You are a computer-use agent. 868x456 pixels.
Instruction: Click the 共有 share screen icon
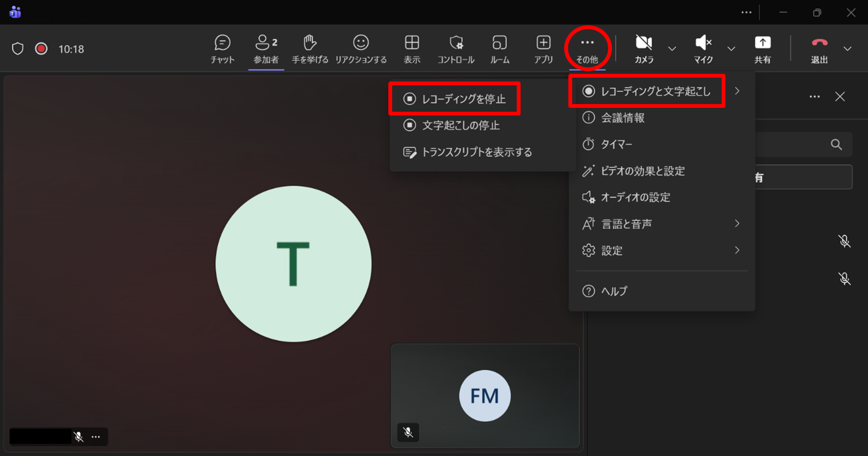(x=762, y=49)
